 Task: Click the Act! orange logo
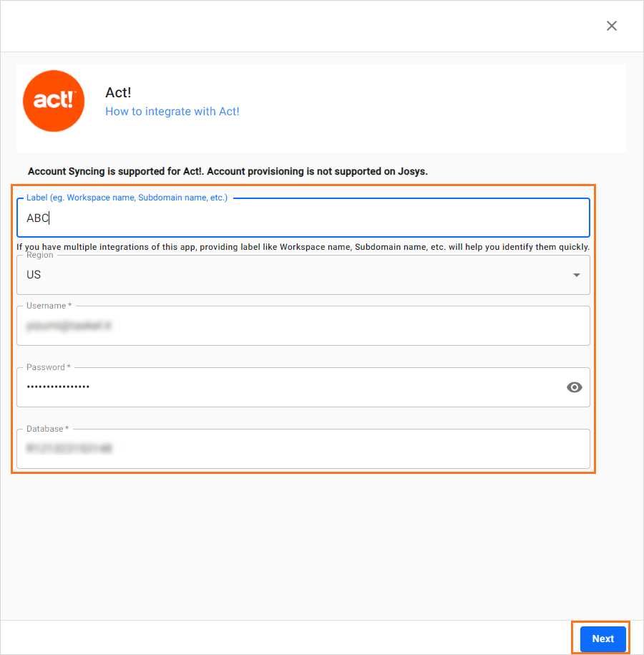tap(54, 101)
